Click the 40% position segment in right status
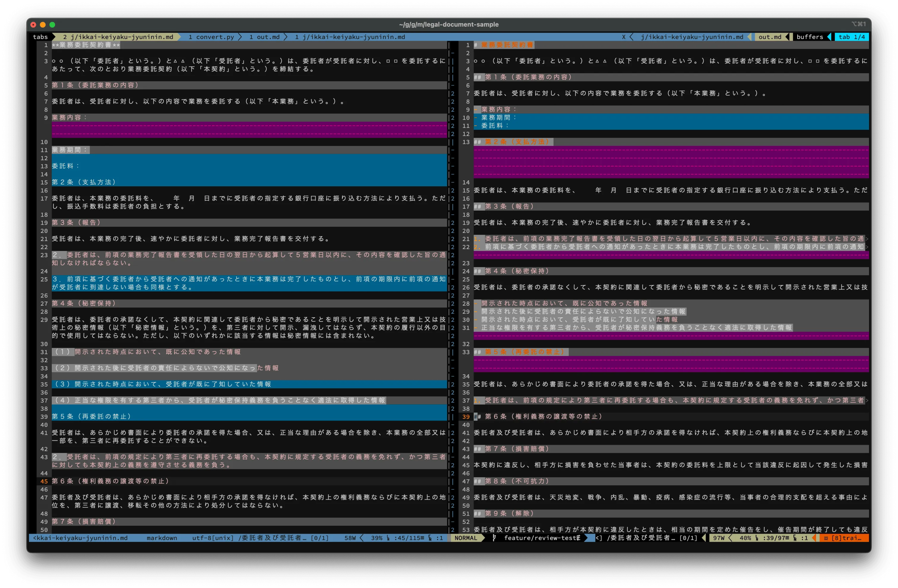The height and width of the screenshot is (588, 898). tap(745, 538)
